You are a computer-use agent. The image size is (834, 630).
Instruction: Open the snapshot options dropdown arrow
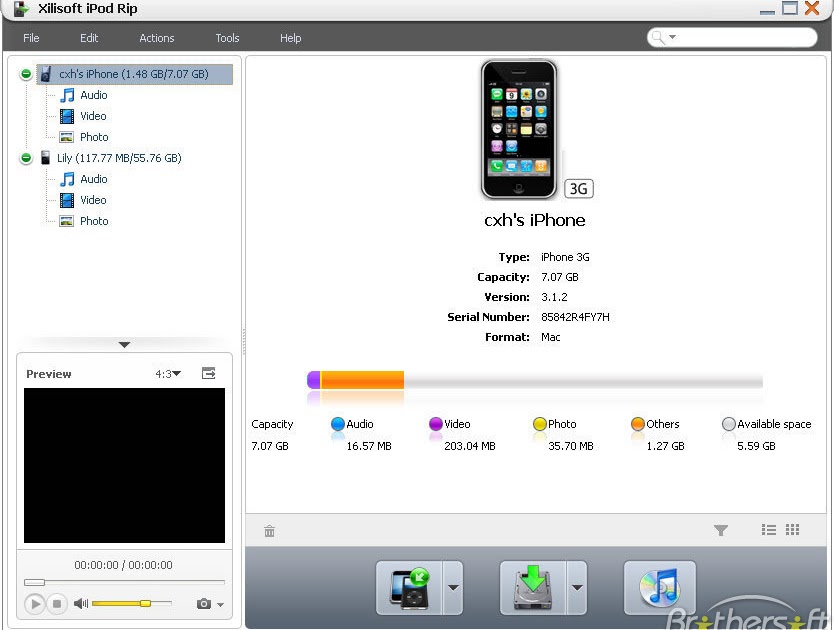(x=220, y=604)
